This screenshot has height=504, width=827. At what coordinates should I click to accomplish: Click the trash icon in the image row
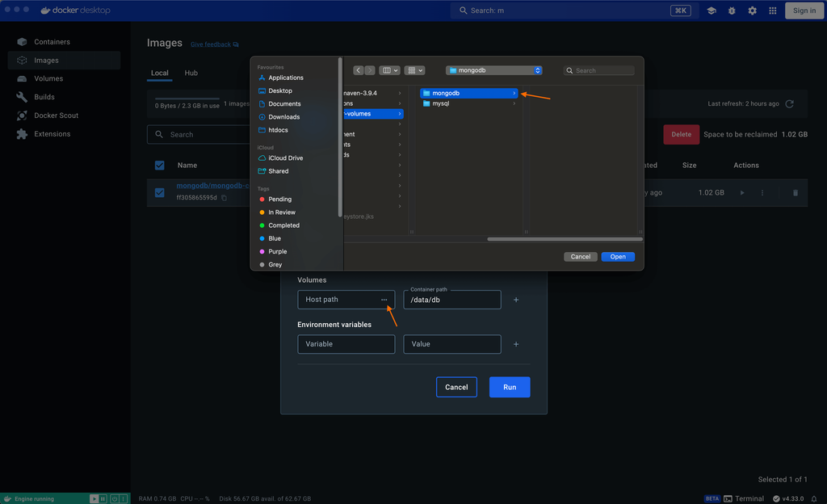795,193
